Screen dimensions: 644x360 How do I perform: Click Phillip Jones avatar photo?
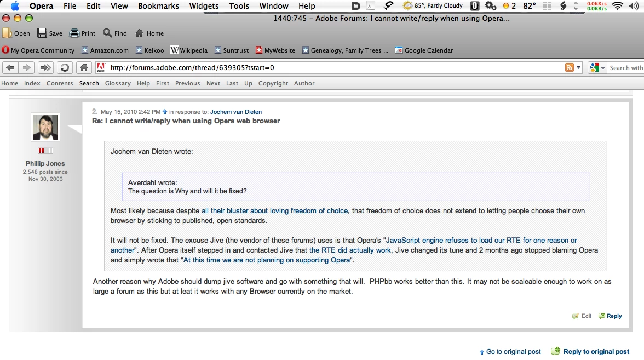(45, 127)
